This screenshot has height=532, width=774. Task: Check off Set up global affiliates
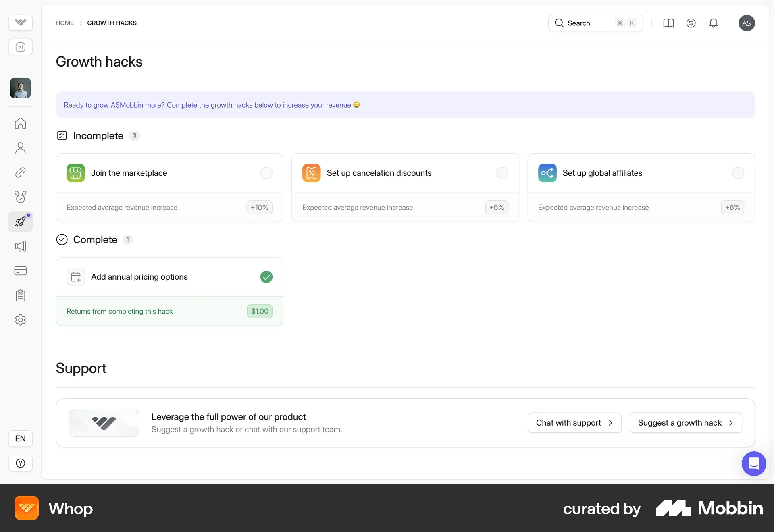pos(738,173)
